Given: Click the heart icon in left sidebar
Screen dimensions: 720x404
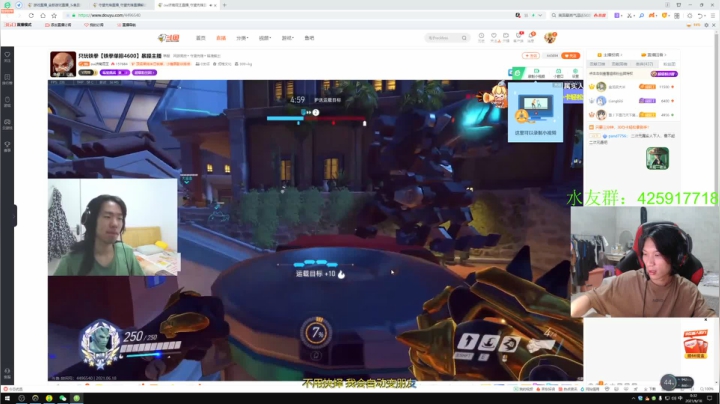Looking at the screenshot, I should (7, 57).
